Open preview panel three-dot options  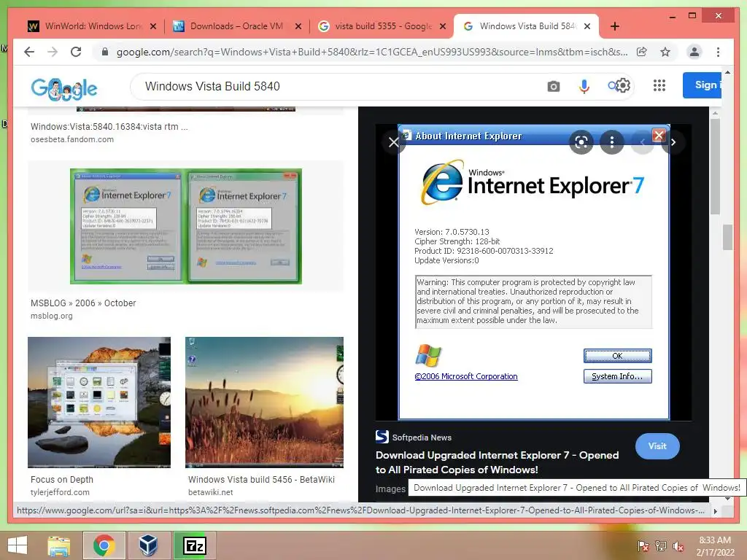(612, 142)
